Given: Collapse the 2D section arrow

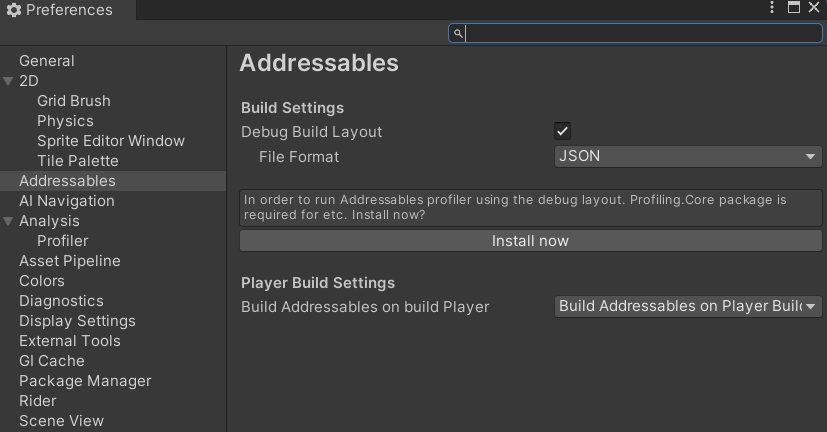Looking at the screenshot, I should coord(8,81).
